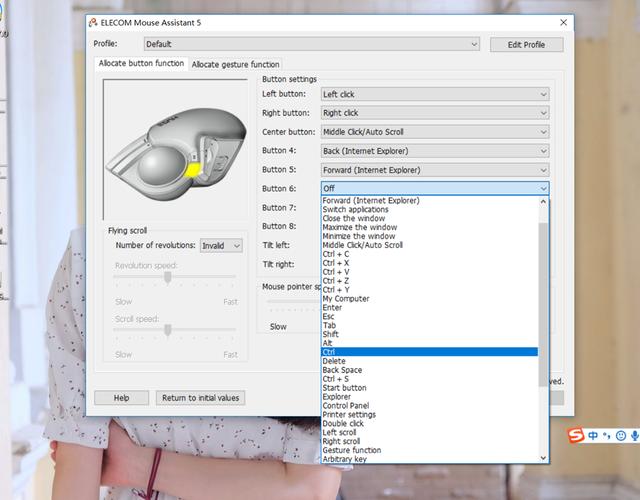Choose Tab key option
The height and width of the screenshot is (500, 640).
430,325
